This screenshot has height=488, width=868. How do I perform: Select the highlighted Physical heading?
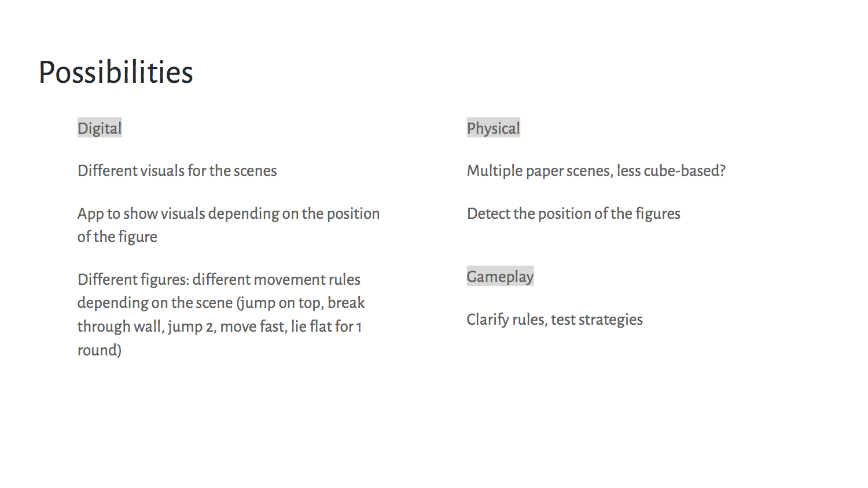pyautogui.click(x=494, y=128)
